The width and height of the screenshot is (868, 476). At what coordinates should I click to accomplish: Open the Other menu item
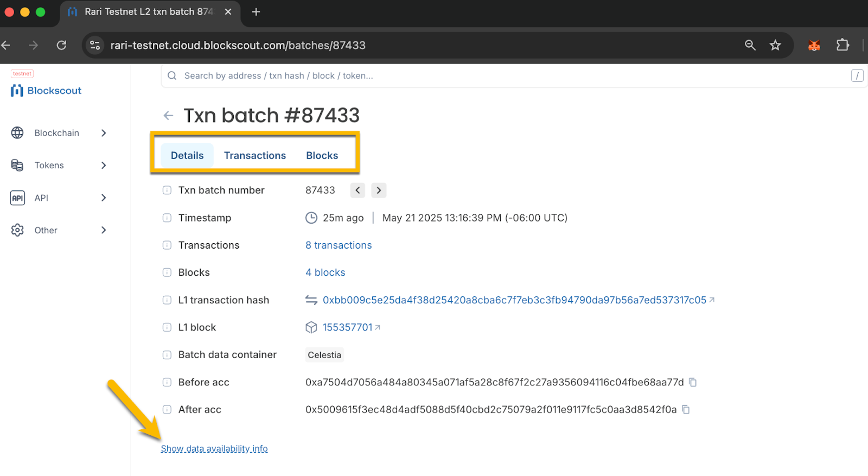tap(46, 230)
